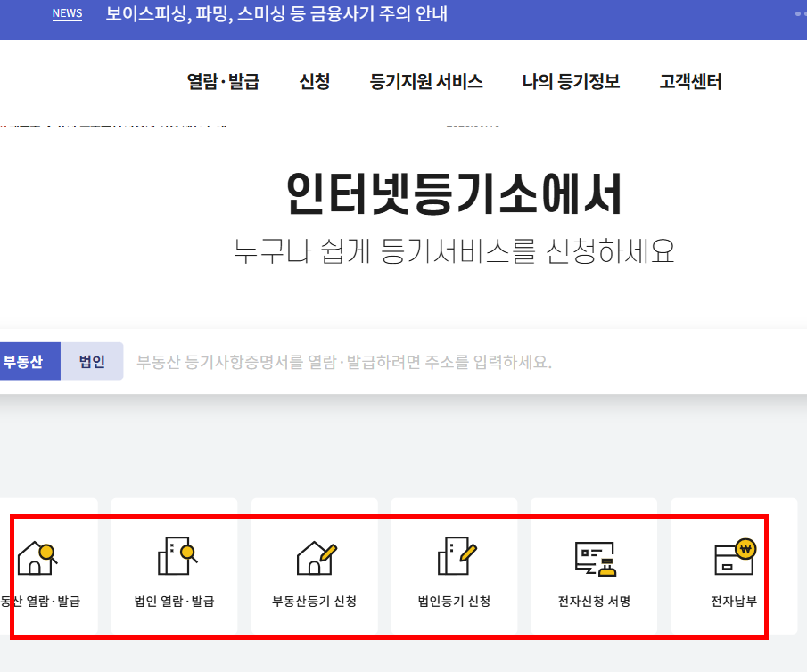Open the 전자납부 payment card icon
The width and height of the screenshot is (807, 672).
tap(733, 557)
